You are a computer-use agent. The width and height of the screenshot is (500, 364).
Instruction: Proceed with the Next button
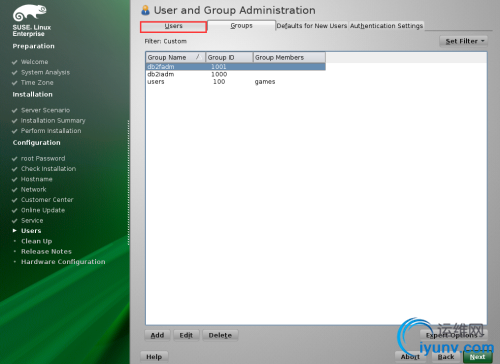coord(477,357)
